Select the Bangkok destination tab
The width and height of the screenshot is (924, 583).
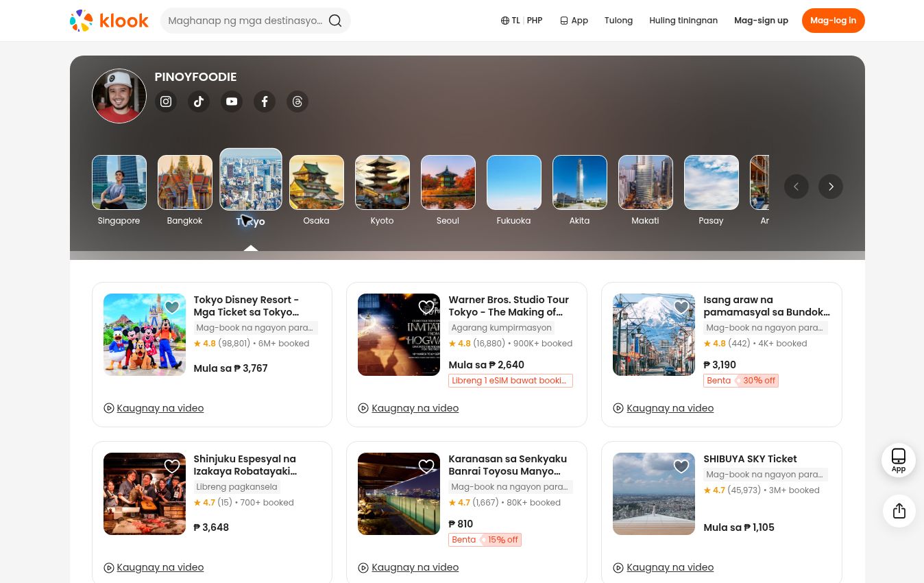[x=185, y=191]
